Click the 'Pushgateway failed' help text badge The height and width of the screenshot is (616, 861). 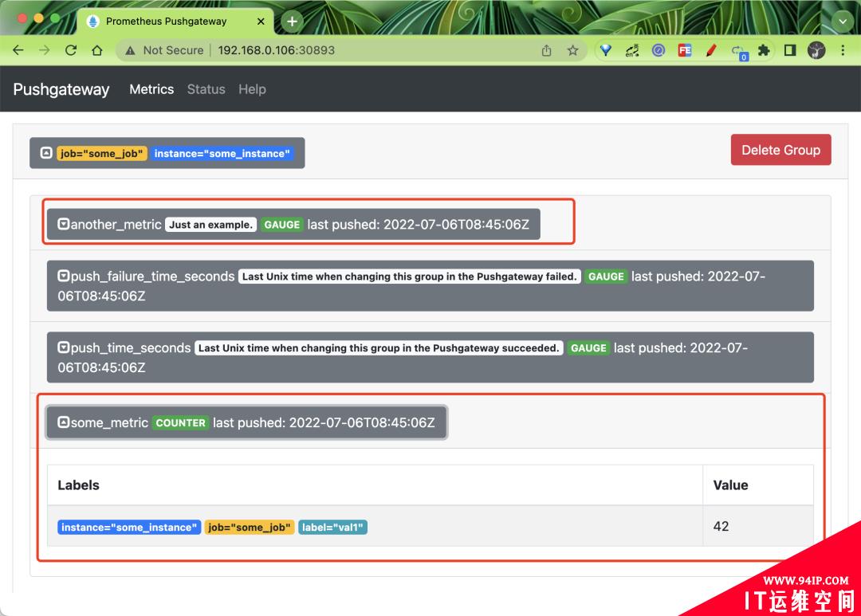[x=410, y=277]
